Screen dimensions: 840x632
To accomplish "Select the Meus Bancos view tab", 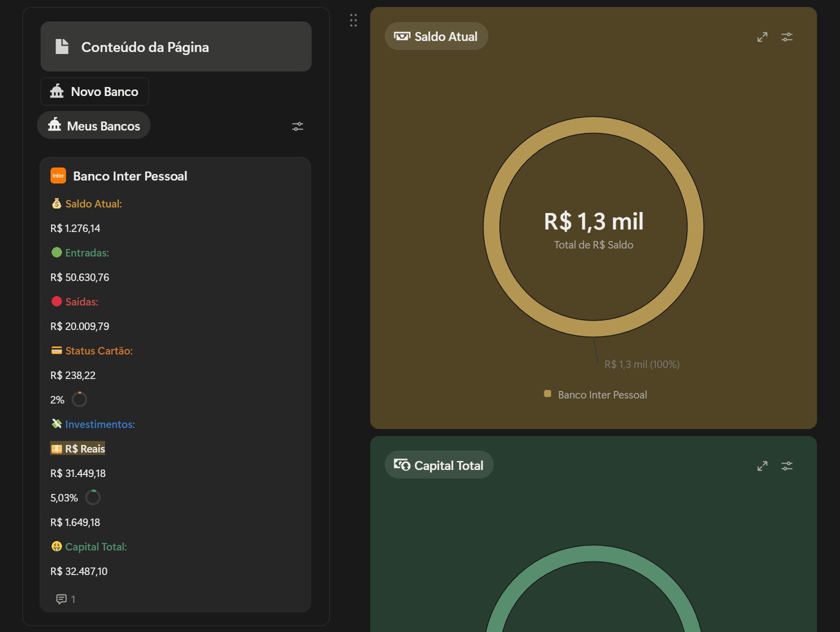I will 94,125.
